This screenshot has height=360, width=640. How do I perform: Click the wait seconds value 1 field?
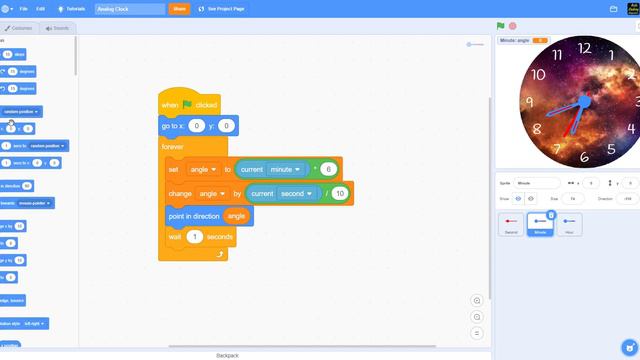195,237
